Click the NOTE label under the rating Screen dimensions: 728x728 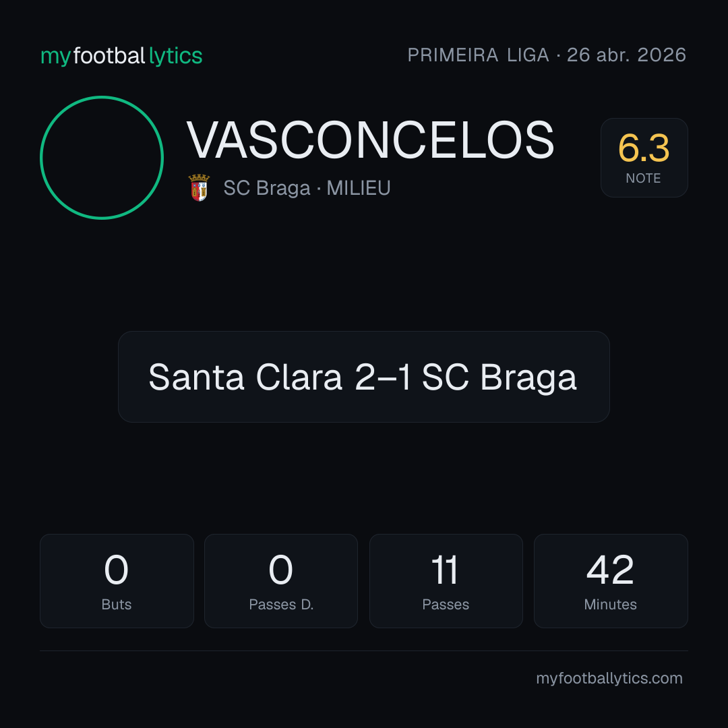tap(644, 178)
